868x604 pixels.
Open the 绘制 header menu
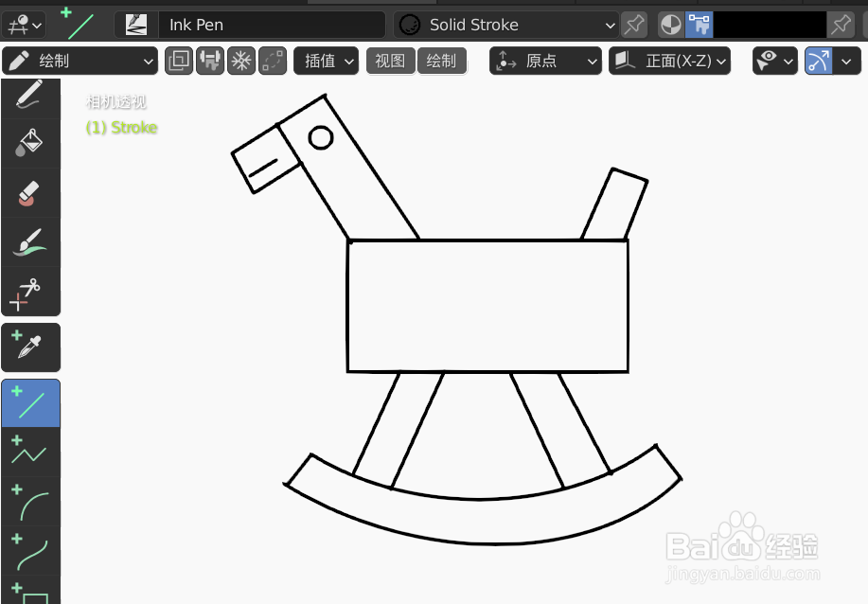441,61
